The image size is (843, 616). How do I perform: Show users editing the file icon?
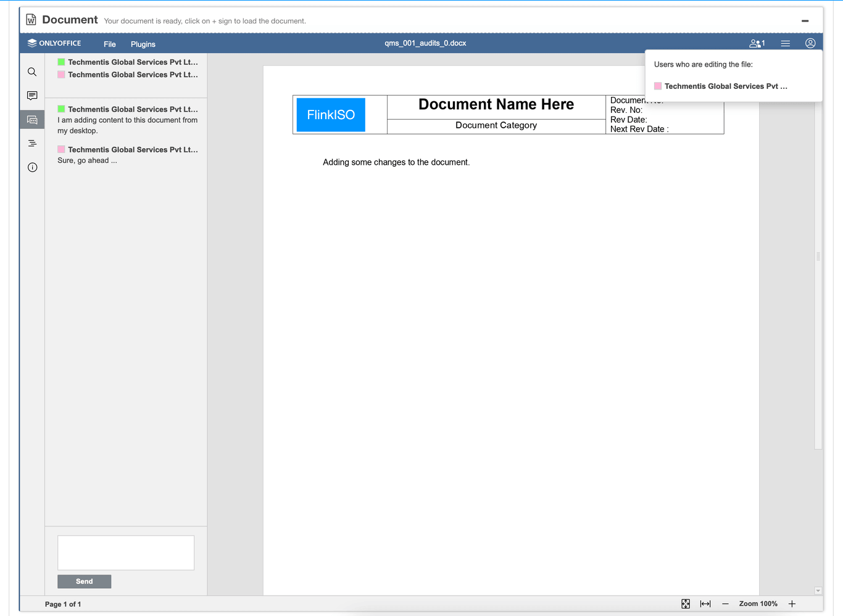757,43
